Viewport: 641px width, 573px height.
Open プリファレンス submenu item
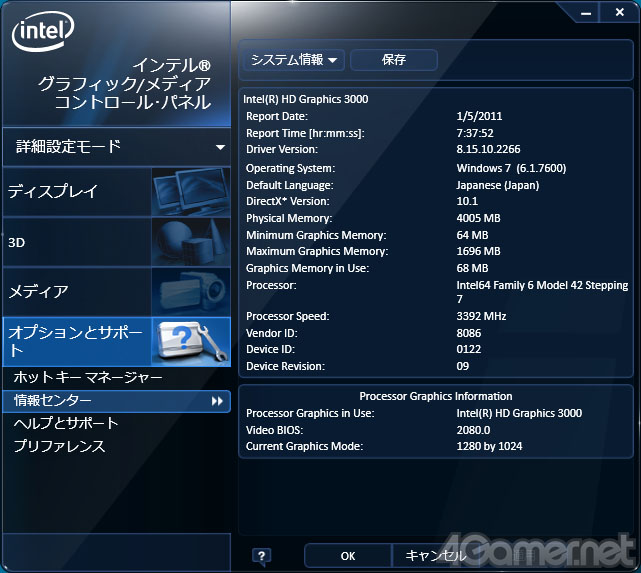[x=59, y=446]
